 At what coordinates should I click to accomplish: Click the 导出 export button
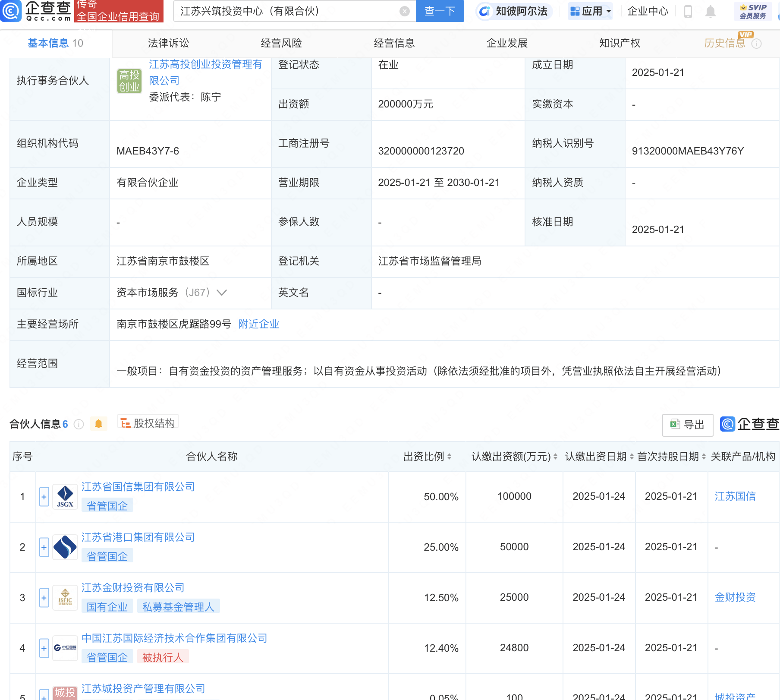(x=688, y=425)
